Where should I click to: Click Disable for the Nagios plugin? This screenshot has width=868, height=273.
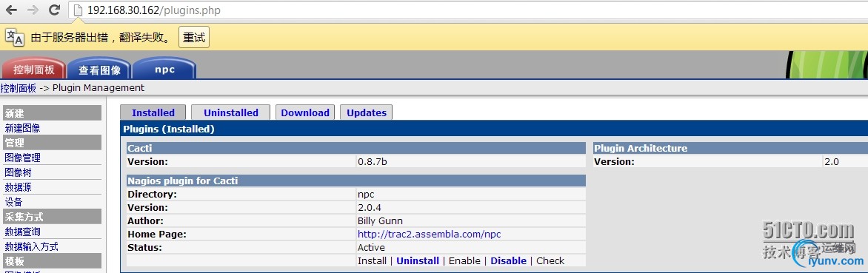pos(508,261)
